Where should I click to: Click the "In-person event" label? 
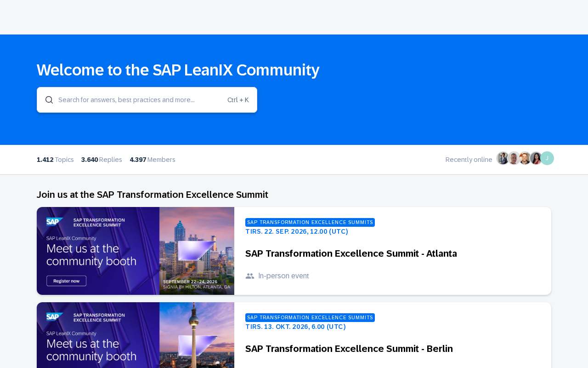tap(283, 276)
